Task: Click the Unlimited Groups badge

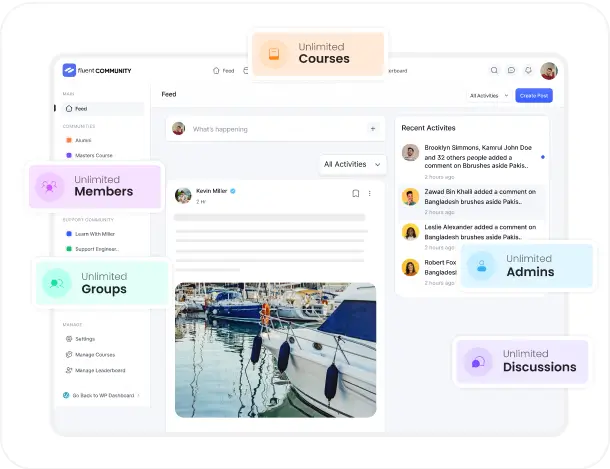Action: [x=102, y=283]
